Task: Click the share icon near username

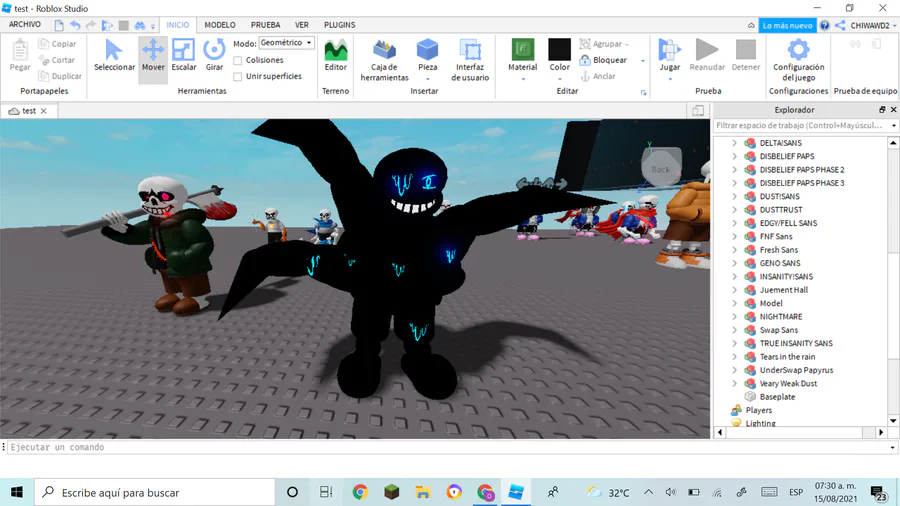Action: 840,25
